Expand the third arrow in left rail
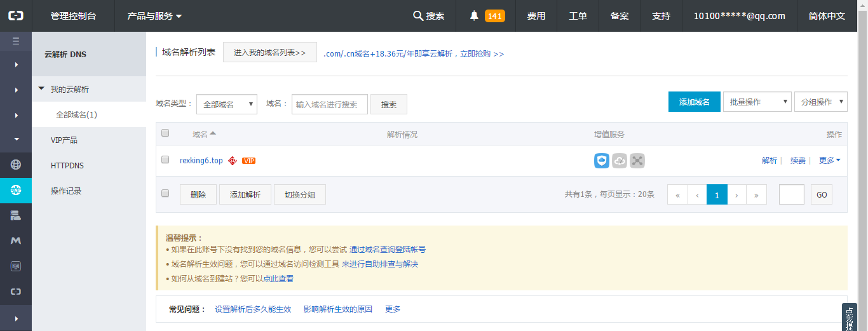This screenshot has width=868, height=331. pos(16,115)
